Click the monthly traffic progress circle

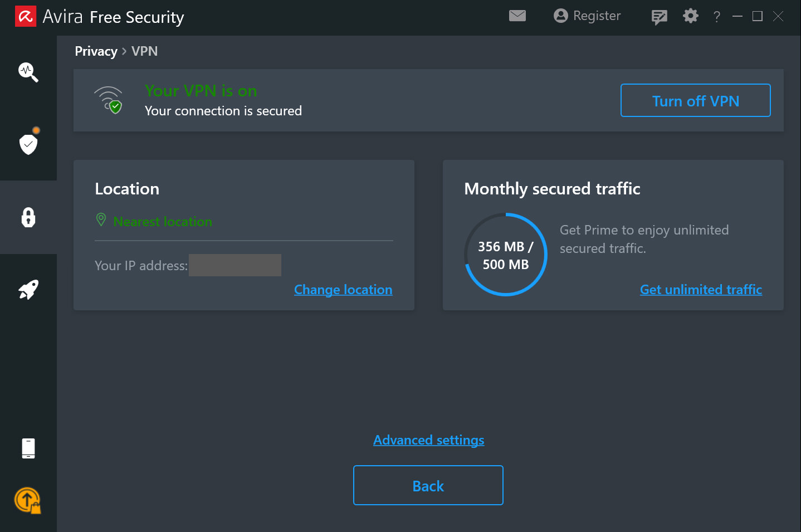(x=505, y=254)
